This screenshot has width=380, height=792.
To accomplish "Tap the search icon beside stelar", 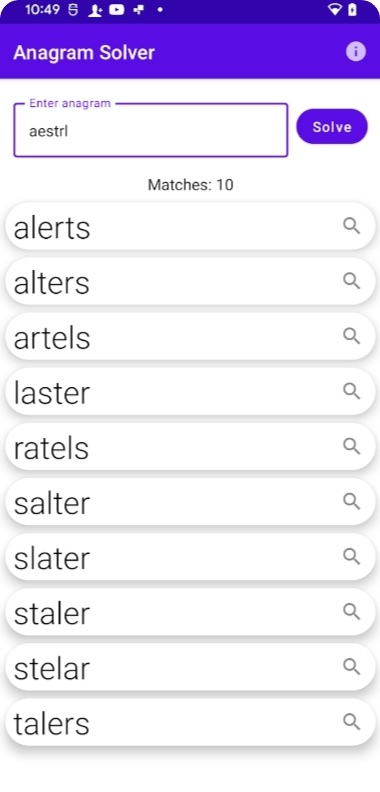I will 352,666.
